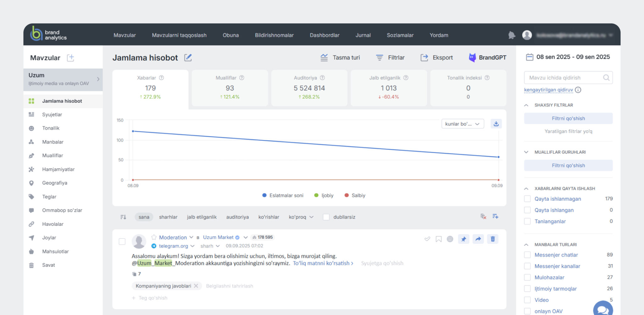Click the notification bell icon

pos(512,35)
